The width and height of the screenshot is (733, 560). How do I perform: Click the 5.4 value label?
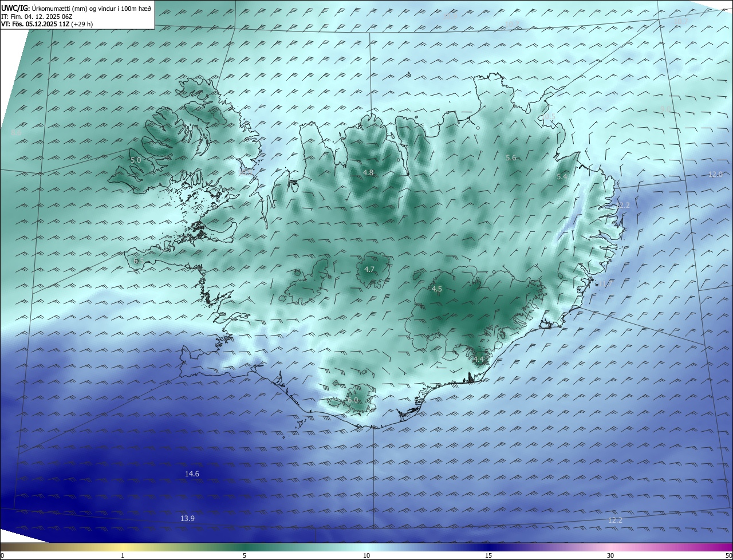[x=562, y=178]
